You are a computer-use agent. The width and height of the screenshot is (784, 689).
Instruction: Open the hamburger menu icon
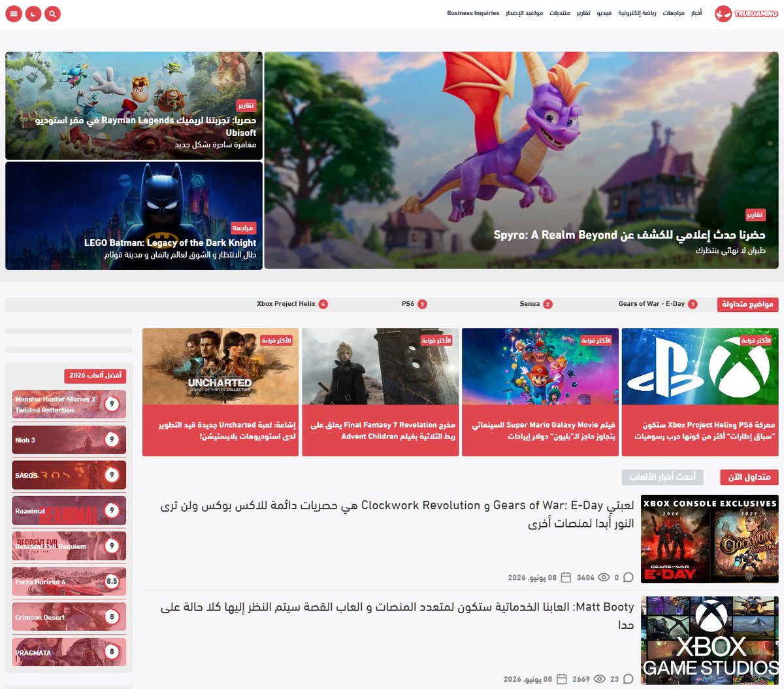click(x=14, y=13)
